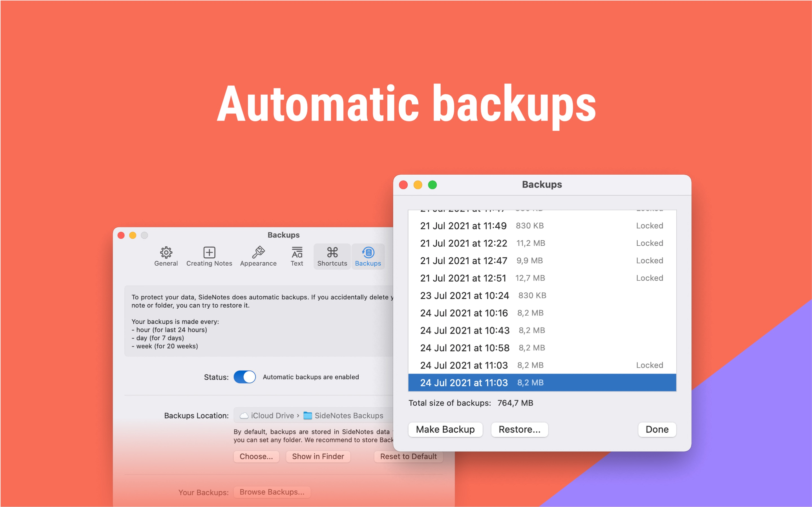
Task: Switch to the Shortcuts command icon
Action: [332, 252]
